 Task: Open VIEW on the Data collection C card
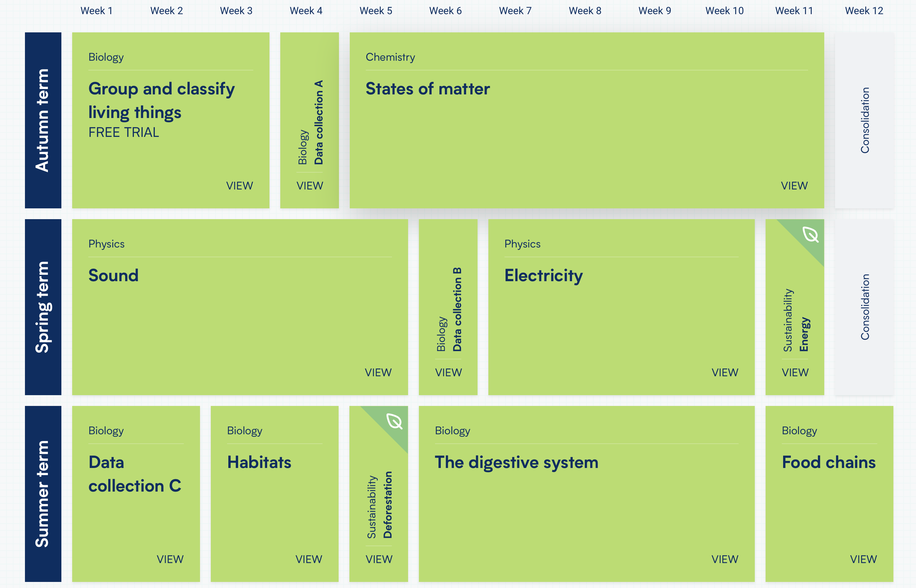(x=170, y=559)
